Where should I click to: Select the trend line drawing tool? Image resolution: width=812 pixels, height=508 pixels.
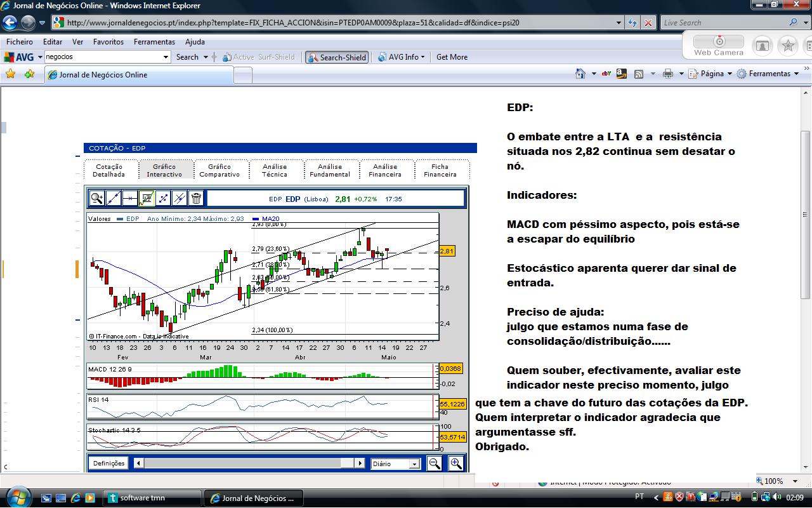click(114, 199)
